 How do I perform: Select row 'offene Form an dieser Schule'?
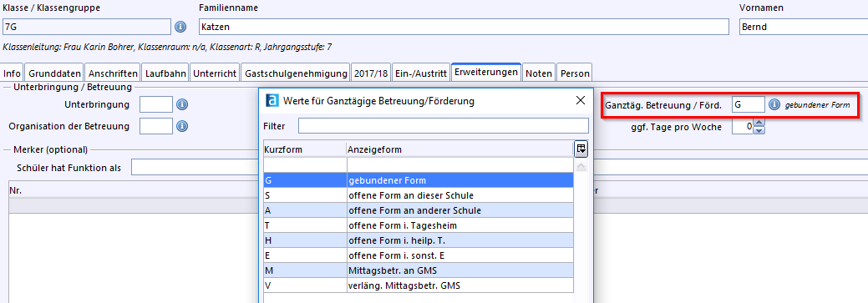419,195
